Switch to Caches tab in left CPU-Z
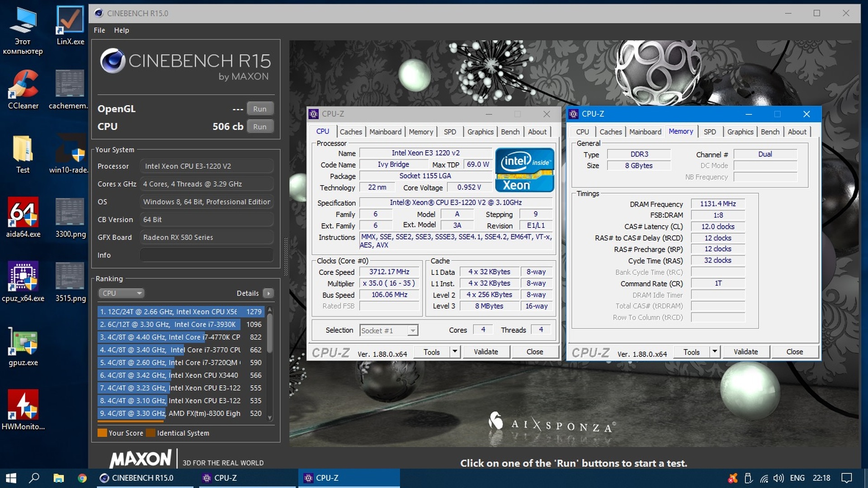Viewport: 868px width, 488px height. 351,132
